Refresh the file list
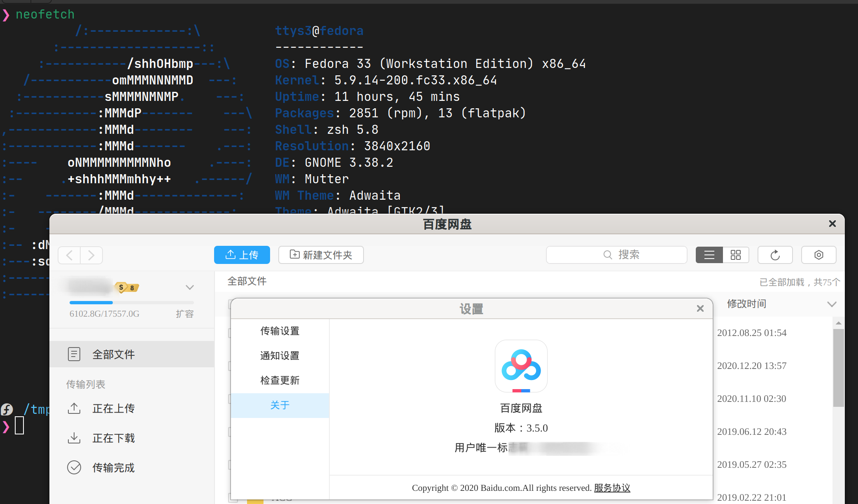 (x=775, y=255)
